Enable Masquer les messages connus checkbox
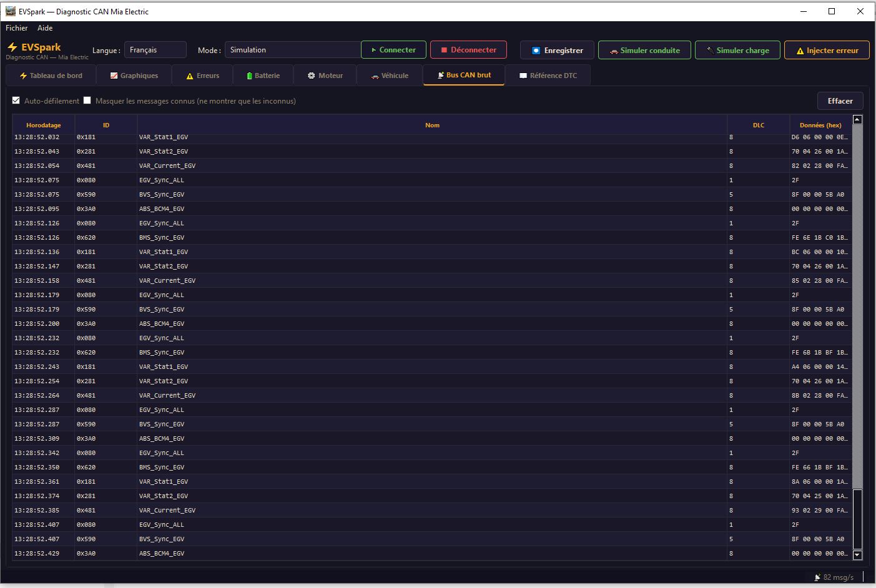The image size is (876, 588). [x=87, y=100]
